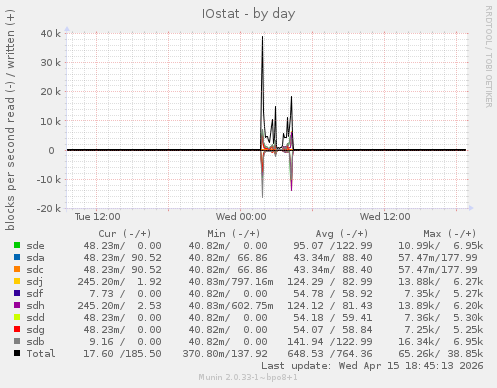Viewport: 497px width, 388px height.
Task: Click the 'Tue 12:00' x-axis label
Action: click(x=97, y=217)
